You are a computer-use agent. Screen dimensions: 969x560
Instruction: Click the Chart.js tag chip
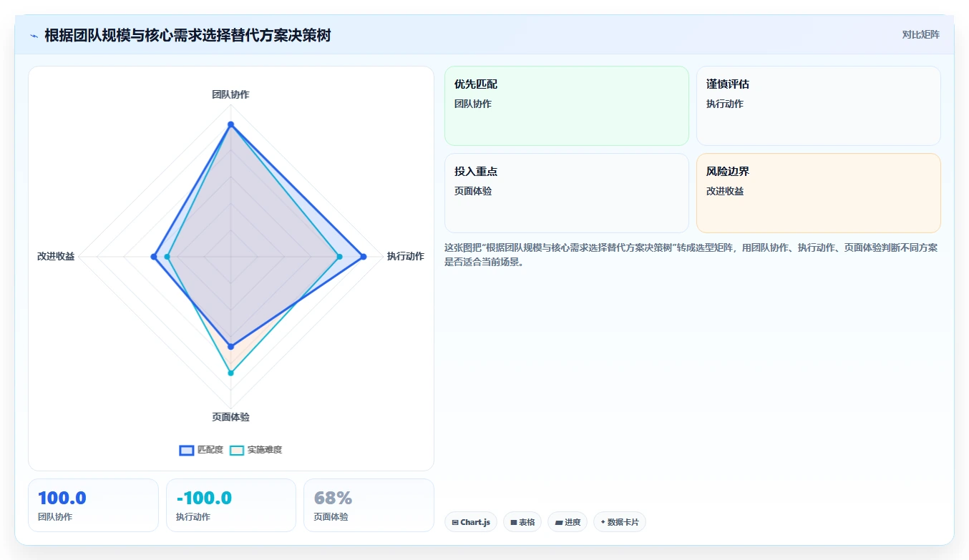[471, 522]
